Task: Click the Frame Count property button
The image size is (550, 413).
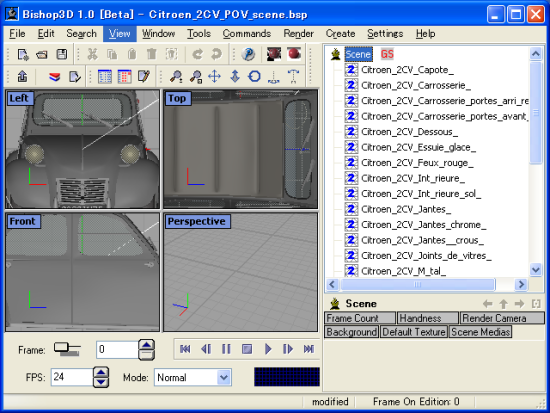Action: 360,318
